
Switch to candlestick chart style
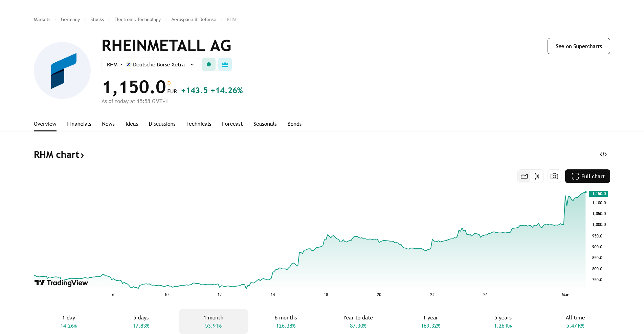537,176
